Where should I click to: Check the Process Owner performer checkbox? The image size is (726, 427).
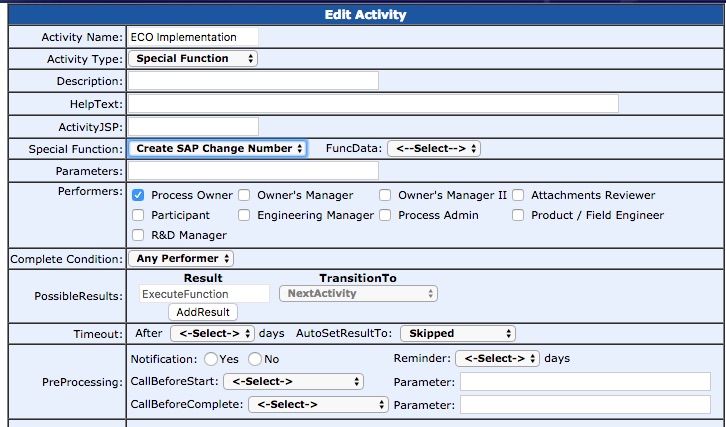pos(138,195)
